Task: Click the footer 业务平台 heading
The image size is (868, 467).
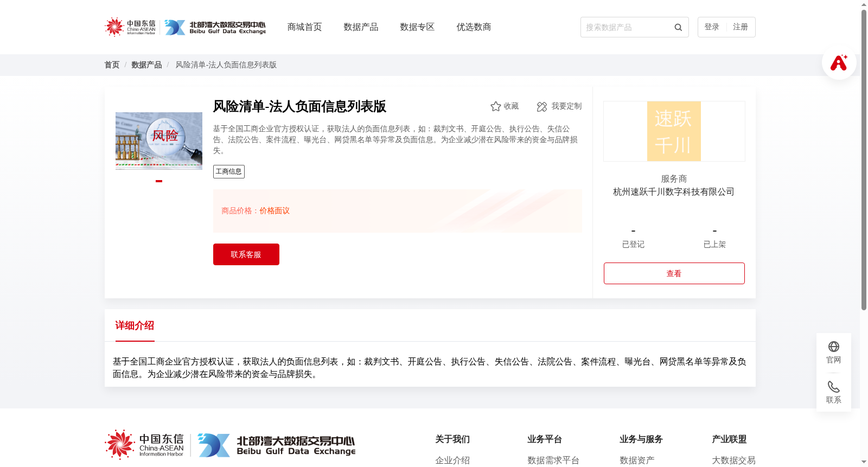Action: [x=545, y=439]
